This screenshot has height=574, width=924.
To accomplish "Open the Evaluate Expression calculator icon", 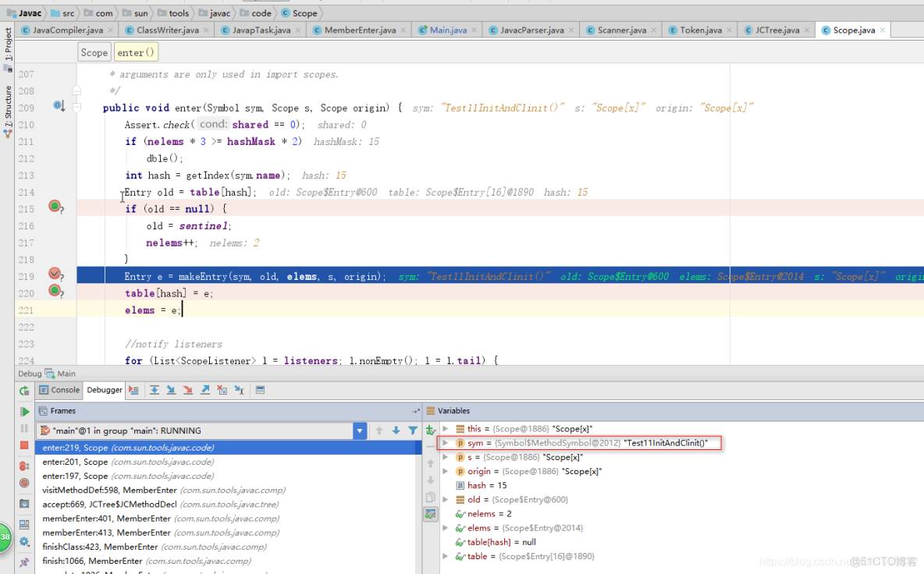I will (x=260, y=390).
